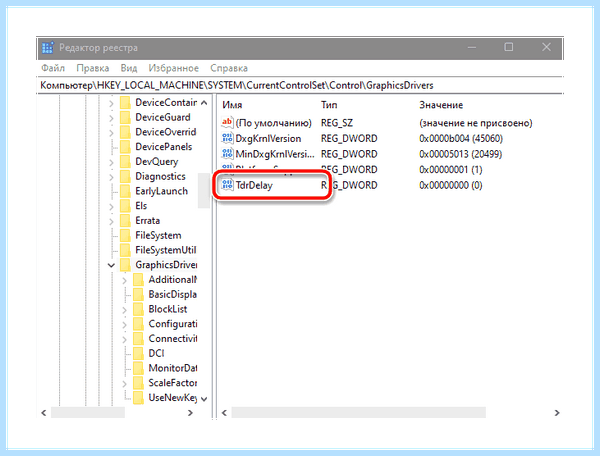
Task: Expand the Errata tree node
Action: coord(111,221)
